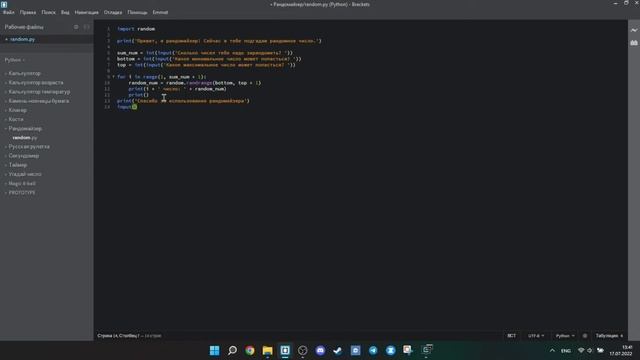Viewport: 640px width, 360px height.
Task: Open the Extension Manager icon
Action: 633,43
